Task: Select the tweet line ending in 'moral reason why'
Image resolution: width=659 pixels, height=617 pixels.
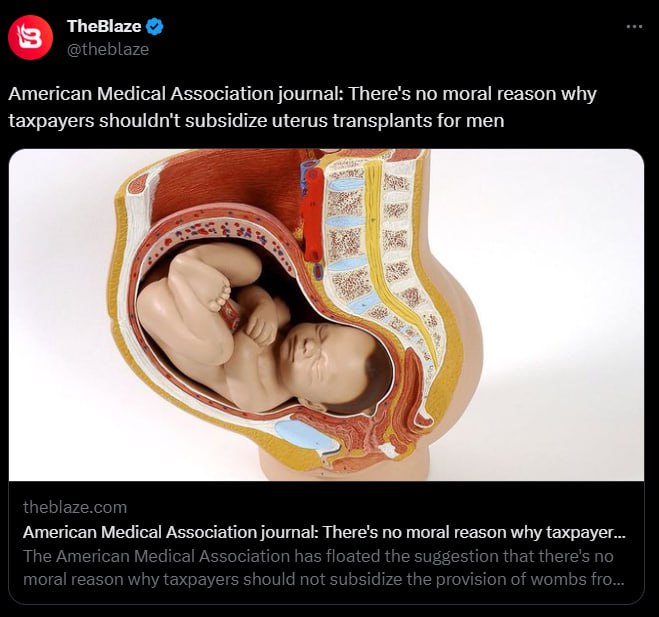Action: [x=302, y=93]
